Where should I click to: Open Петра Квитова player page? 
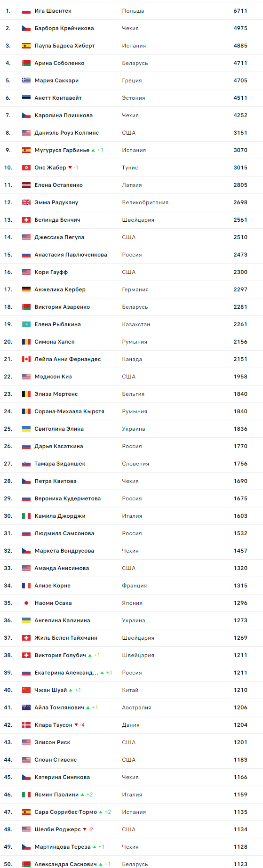[x=55, y=481]
